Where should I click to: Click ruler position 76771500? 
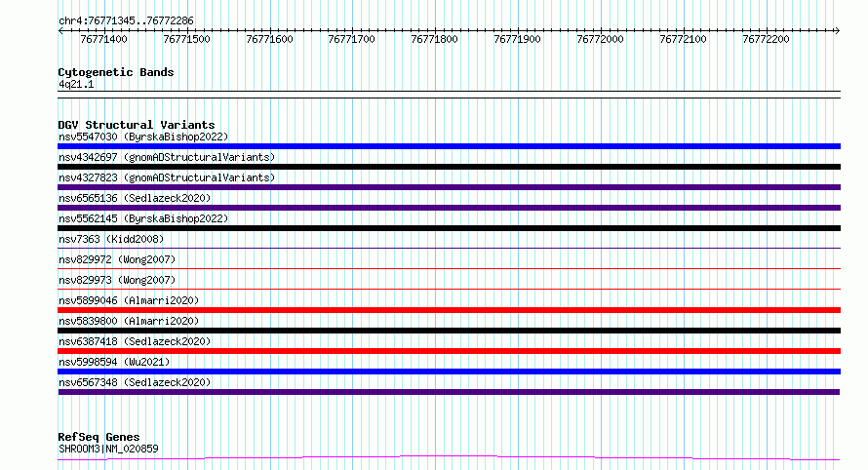point(186,39)
